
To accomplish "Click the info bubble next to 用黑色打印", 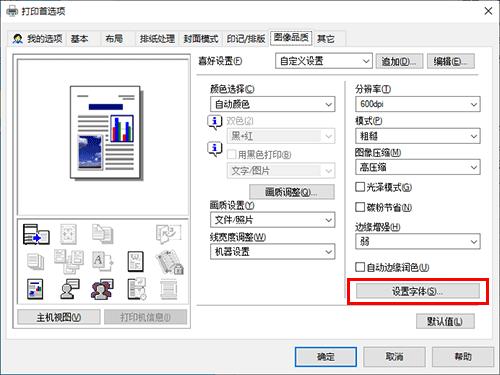I will (x=215, y=149).
